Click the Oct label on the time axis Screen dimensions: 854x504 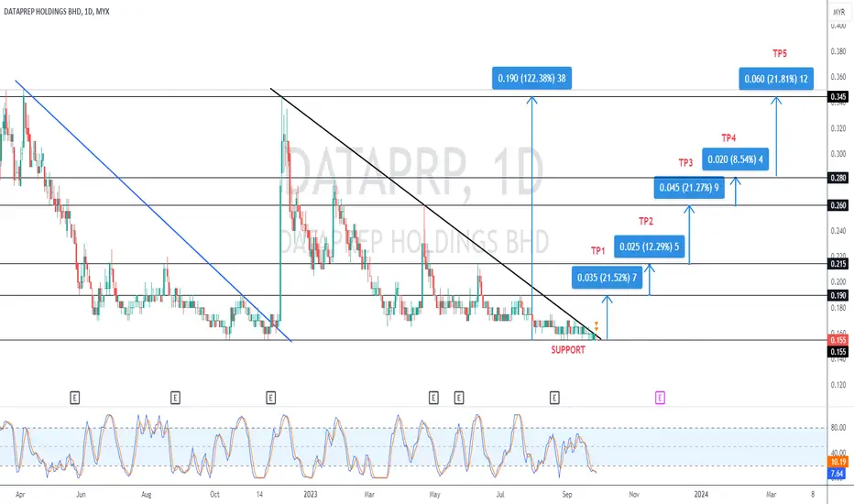click(x=214, y=495)
